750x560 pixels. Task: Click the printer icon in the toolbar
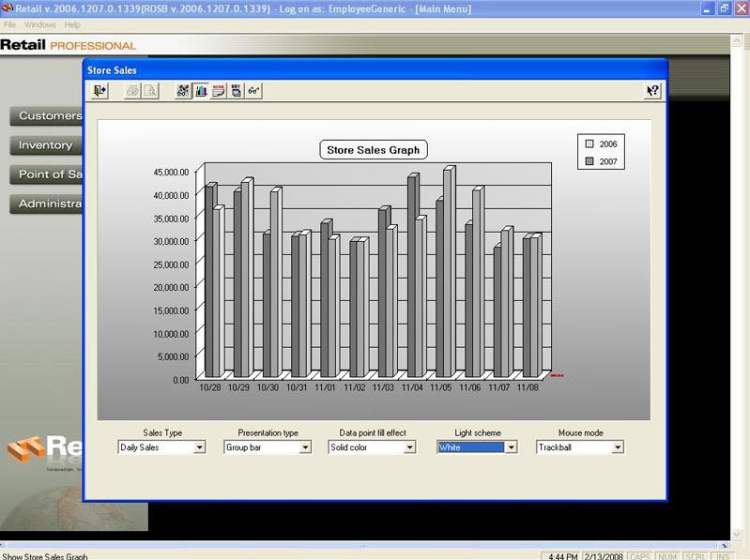coord(133,91)
